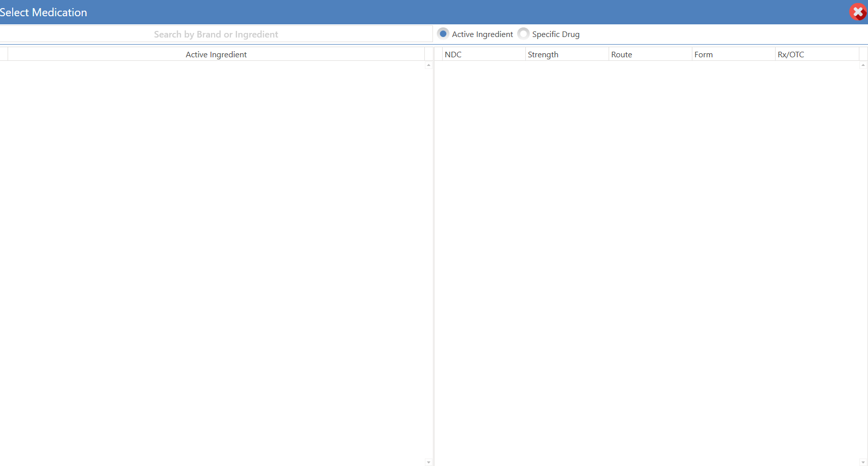Focus the Search by Brand or Ingredient field
868x466 pixels.
(216, 34)
